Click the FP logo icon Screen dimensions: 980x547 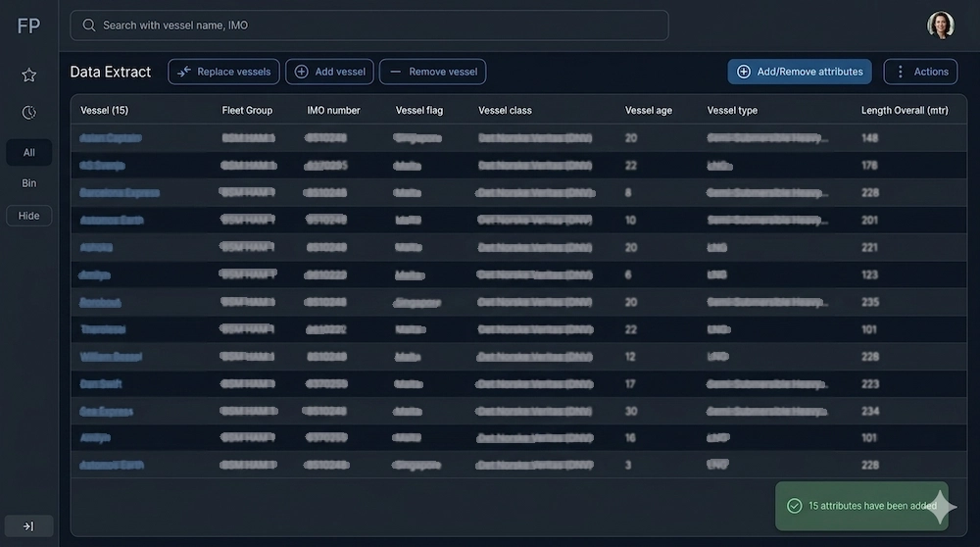click(x=28, y=26)
